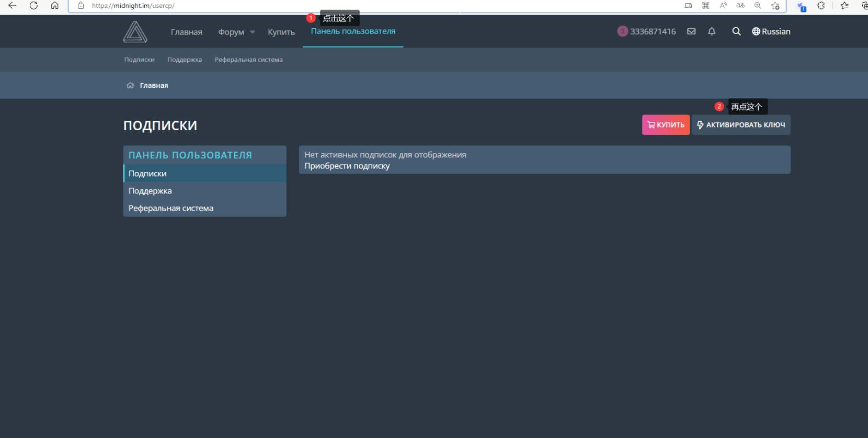Screen dimensions: 868x438
Task: Click Активировать ключ button
Action: tap(741, 125)
